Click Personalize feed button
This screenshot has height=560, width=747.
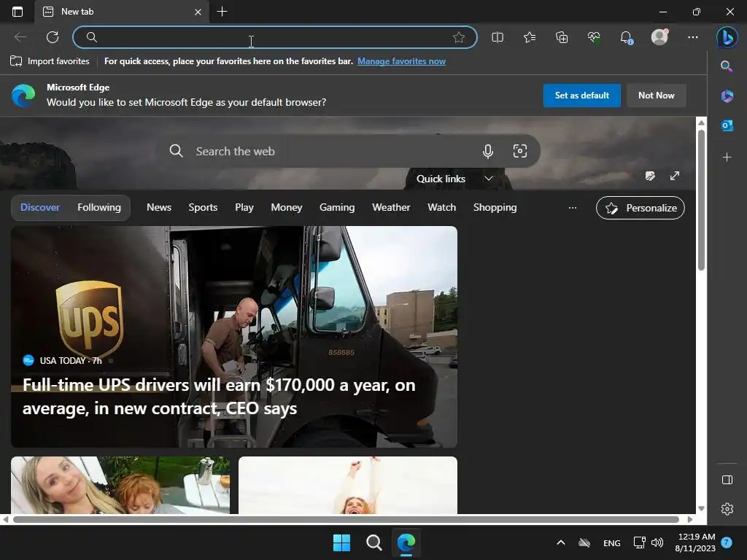(x=640, y=208)
